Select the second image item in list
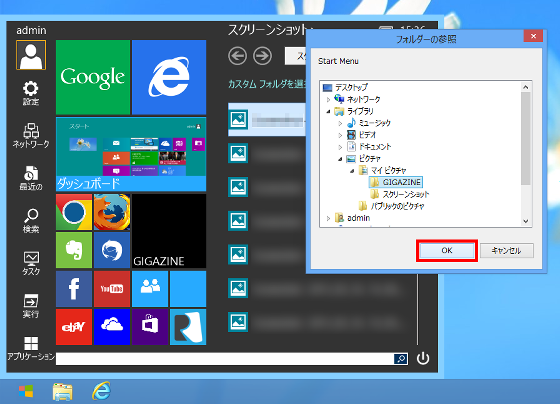 pyautogui.click(x=267, y=153)
